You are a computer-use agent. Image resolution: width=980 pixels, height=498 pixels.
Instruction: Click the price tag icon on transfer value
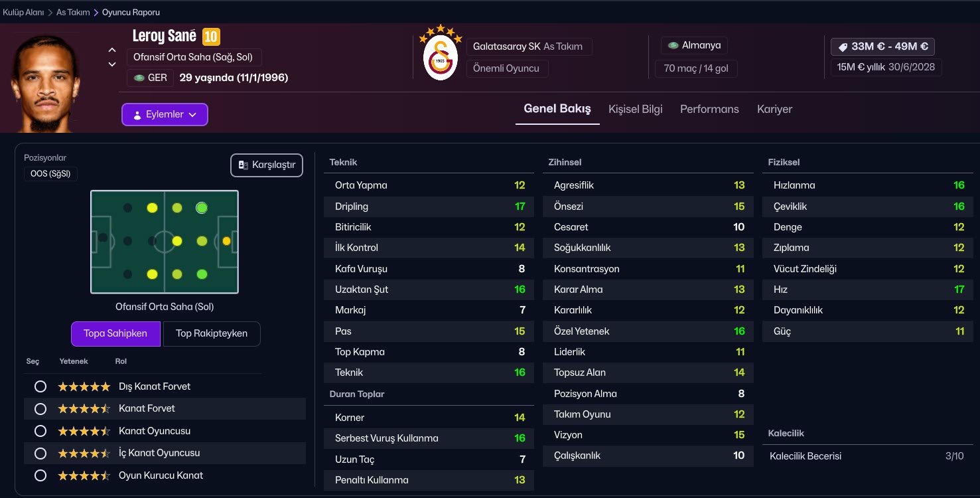pyautogui.click(x=843, y=47)
